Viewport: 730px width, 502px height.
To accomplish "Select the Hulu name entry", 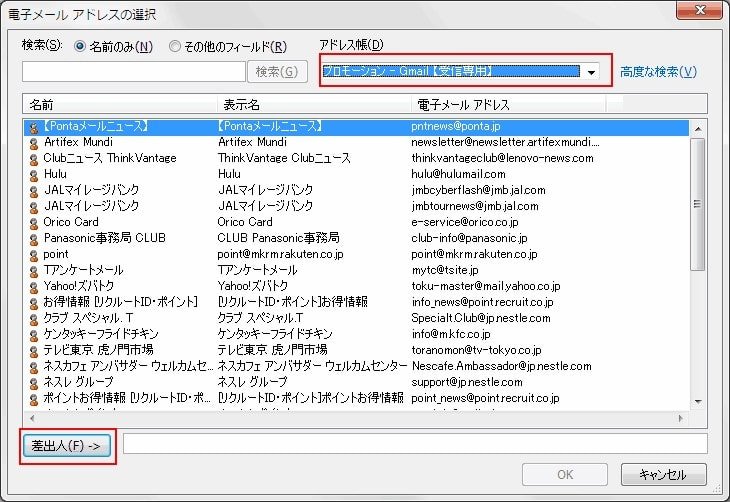I will [55, 174].
